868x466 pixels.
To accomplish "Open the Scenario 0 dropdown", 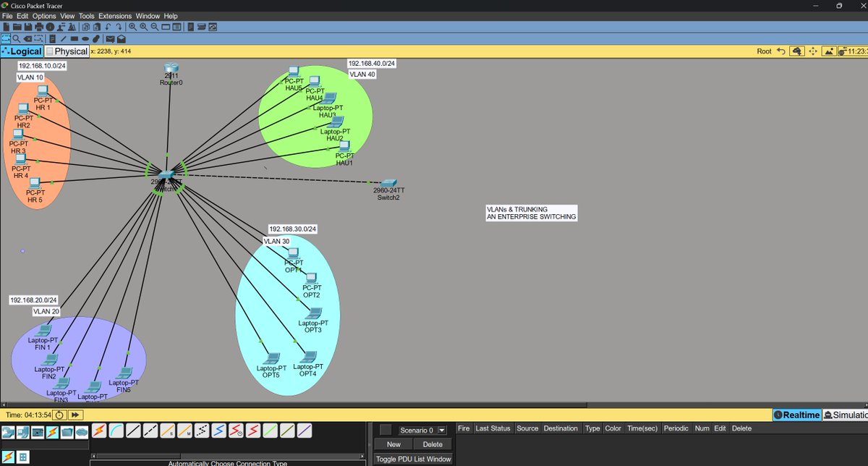I will pos(422,431).
